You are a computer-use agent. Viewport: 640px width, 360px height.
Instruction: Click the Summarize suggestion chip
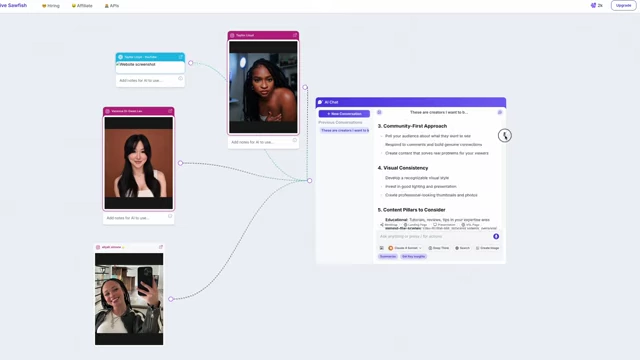pyautogui.click(x=388, y=256)
